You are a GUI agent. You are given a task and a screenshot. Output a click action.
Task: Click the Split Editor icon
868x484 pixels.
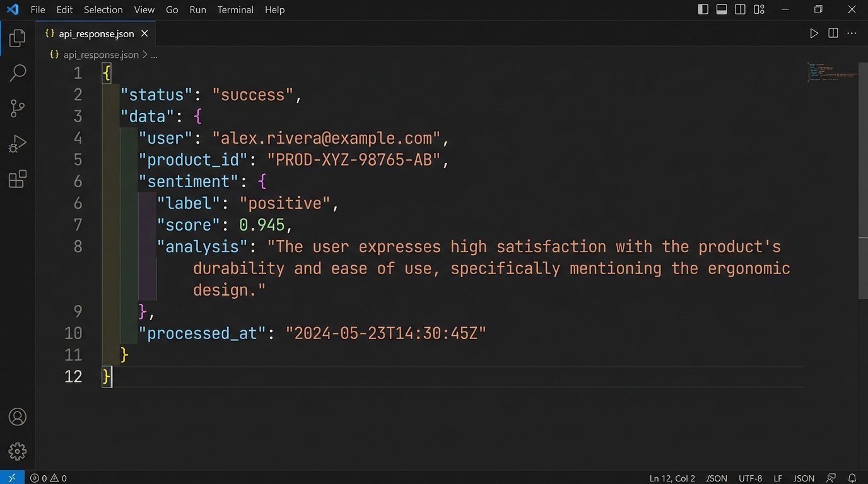pos(833,33)
